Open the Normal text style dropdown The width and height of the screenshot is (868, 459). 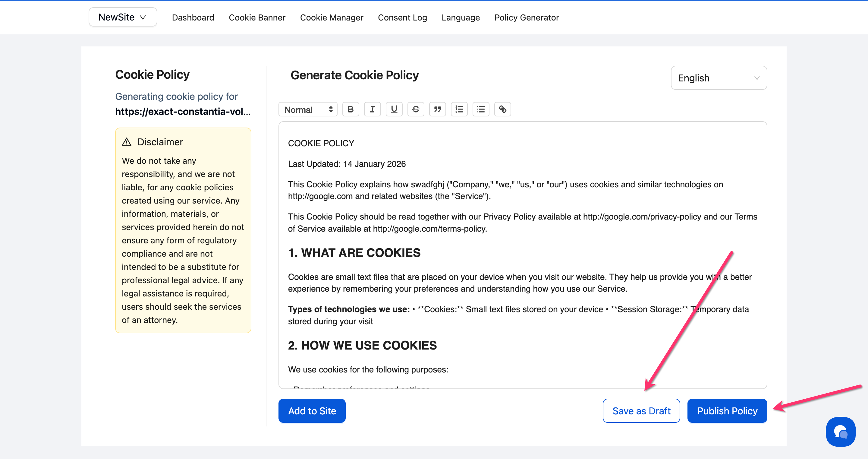tap(308, 109)
